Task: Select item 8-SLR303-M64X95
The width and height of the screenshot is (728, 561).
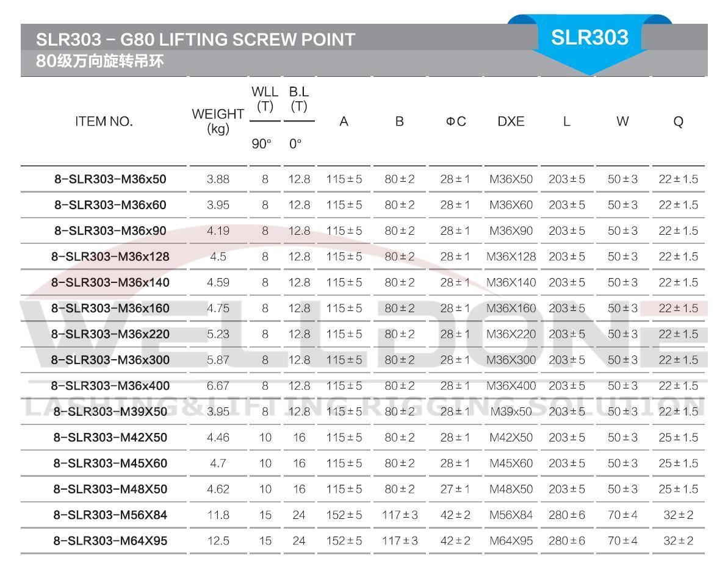Action: coord(110,541)
